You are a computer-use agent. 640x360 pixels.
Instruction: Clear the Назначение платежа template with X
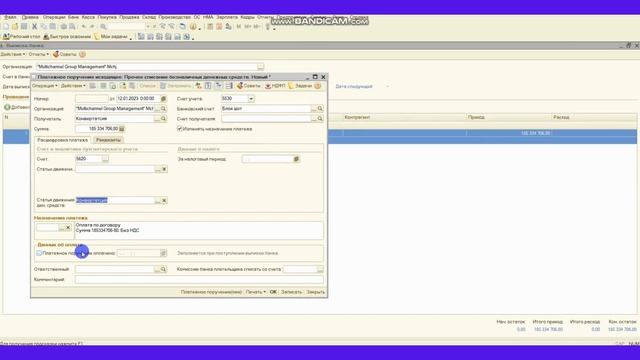coord(68,228)
